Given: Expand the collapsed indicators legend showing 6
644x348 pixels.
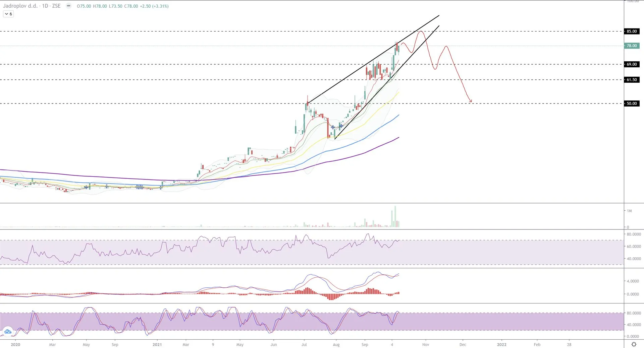Looking at the screenshot, I should (x=8, y=14).
